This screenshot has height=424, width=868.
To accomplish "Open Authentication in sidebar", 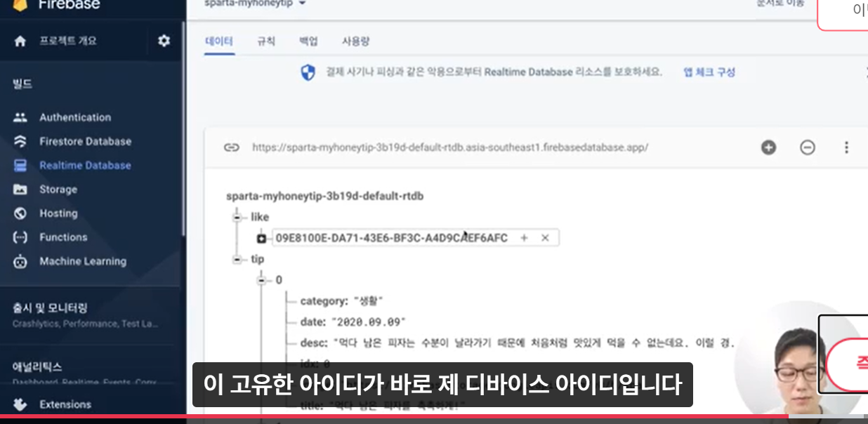I will [x=75, y=117].
